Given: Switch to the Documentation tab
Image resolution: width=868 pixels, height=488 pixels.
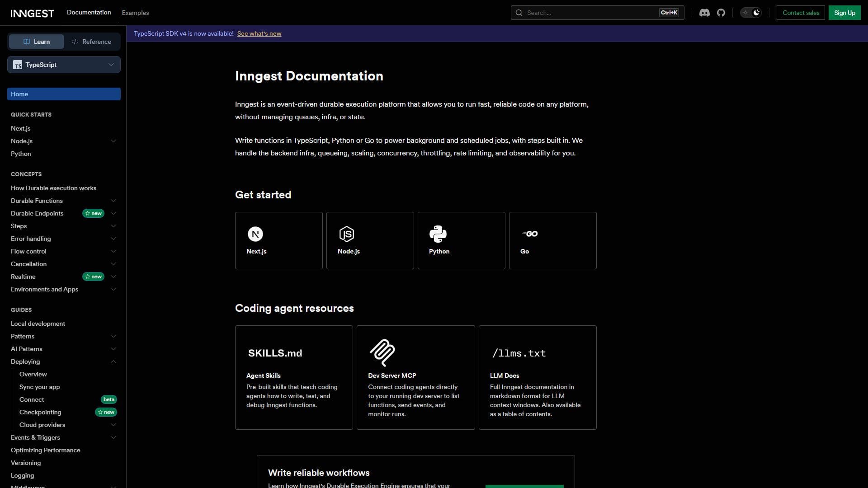Looking at the screenshot, I should click(89, 13).
